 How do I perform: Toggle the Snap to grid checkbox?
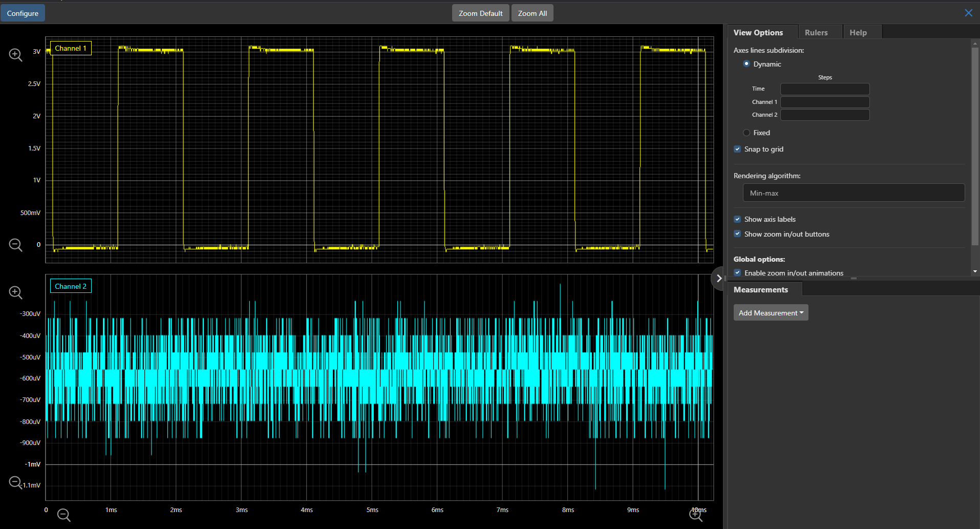coord(737,149)
